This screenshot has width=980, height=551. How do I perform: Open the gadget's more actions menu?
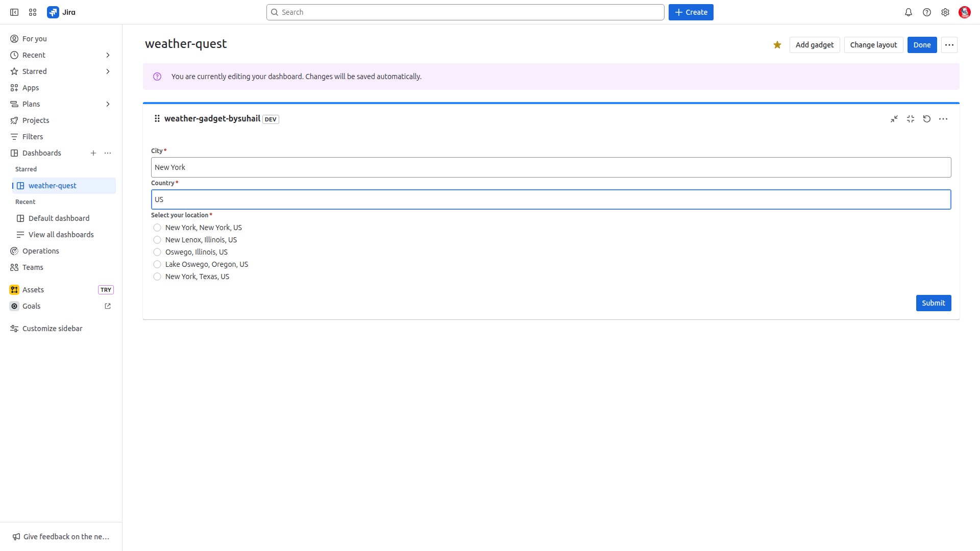coord(943,119)
